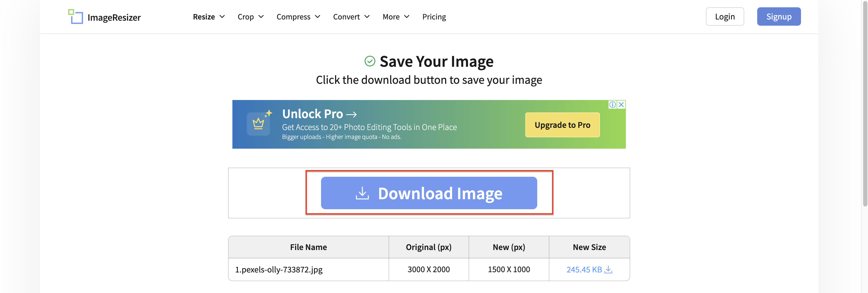Open the More menu

[x=396, y=16]
